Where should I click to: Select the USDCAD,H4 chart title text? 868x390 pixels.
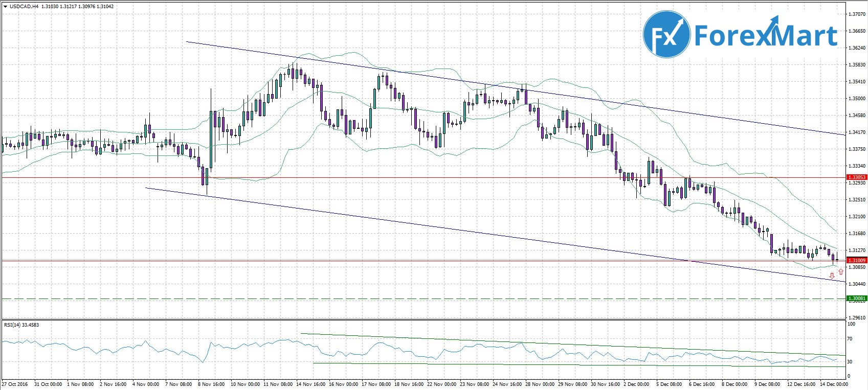tap(23, 7)
